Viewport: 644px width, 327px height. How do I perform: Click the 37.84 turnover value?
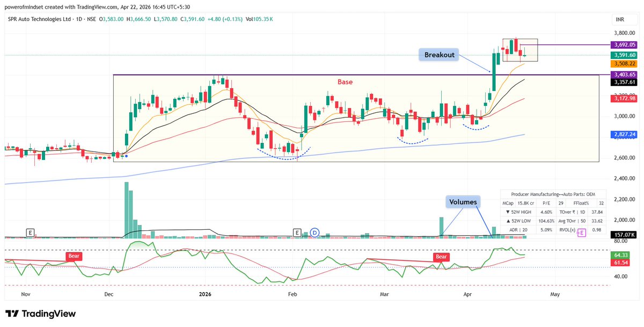pyautogui.click(x=597, y=212)
